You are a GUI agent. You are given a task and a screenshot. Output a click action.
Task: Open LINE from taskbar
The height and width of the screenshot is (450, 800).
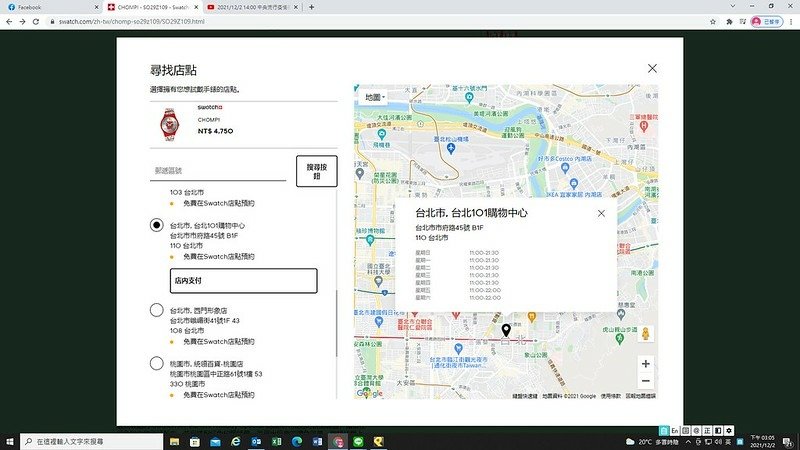(358, 441)
